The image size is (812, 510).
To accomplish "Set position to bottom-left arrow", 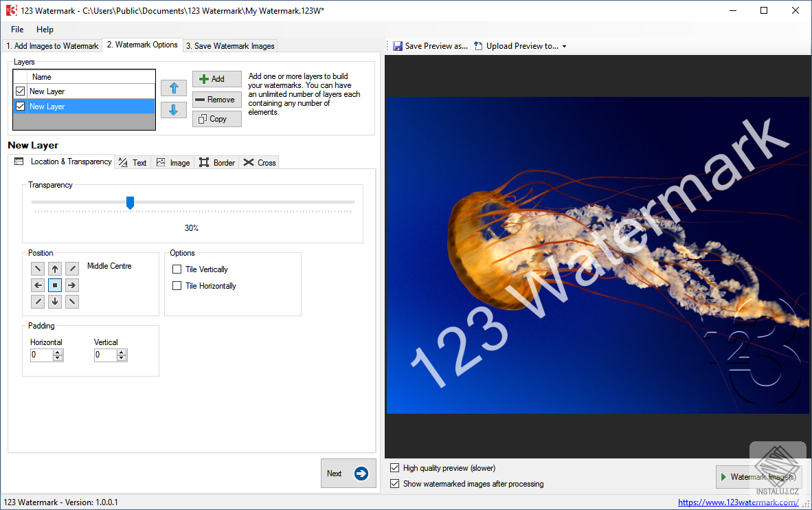I will (x=38, y=302).
